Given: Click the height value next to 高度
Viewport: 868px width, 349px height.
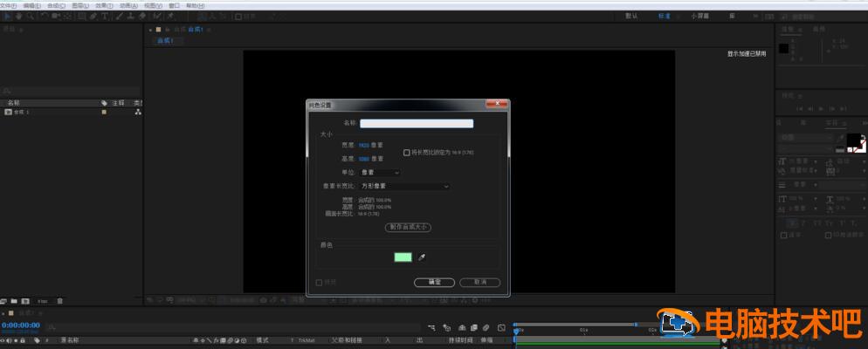Looking at the screenshot, I should (x=363, y=159).
